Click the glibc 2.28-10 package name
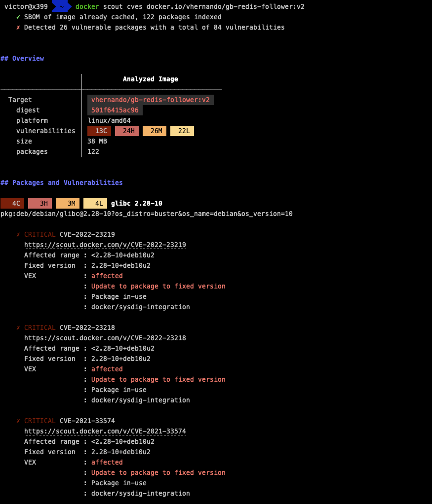 point(136,203)
